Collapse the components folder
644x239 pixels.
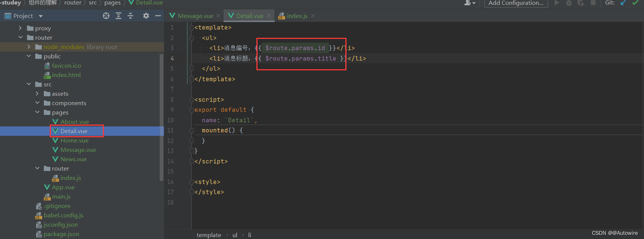37,103
